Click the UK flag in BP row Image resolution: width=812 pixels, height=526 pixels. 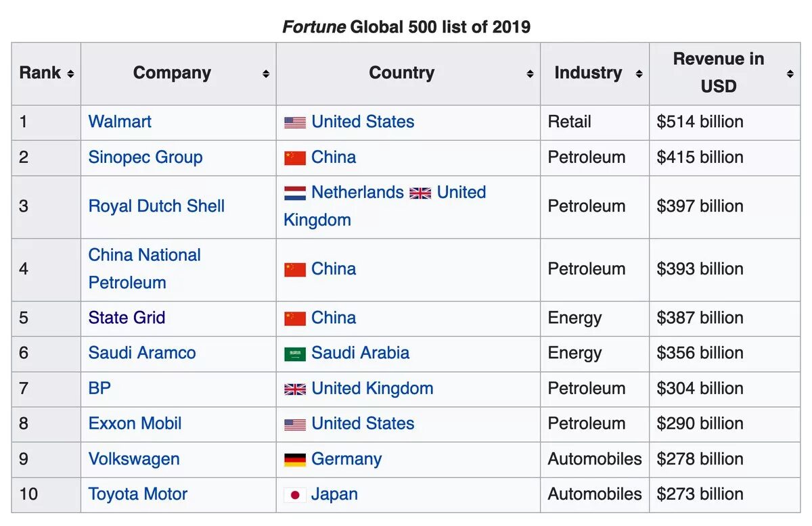pos(295,389)
